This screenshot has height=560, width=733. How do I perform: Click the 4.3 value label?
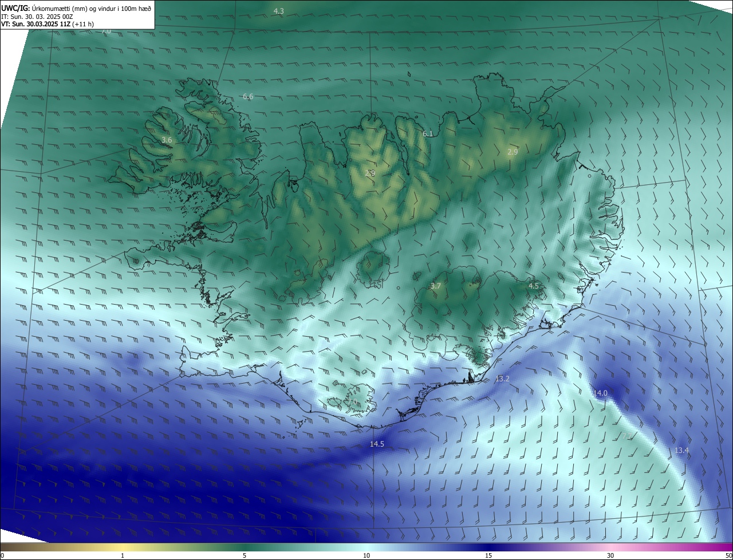[279, 11]
